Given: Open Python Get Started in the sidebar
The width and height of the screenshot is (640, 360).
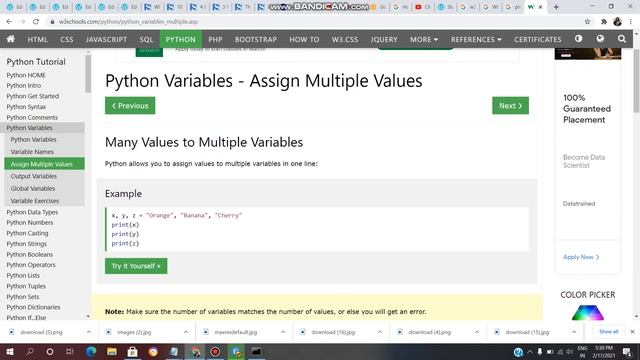Looking at the screenshot, I should 33,96.
